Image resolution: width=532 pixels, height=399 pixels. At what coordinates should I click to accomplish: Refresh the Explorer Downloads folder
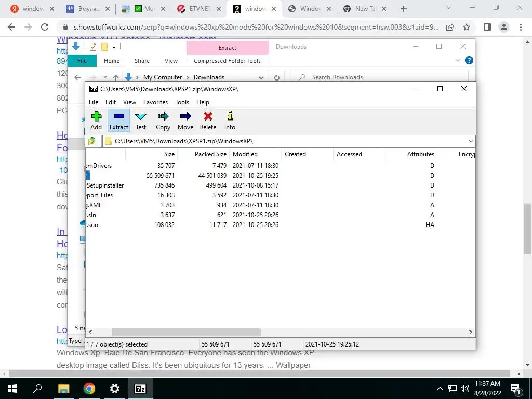[x=277, y=77]
